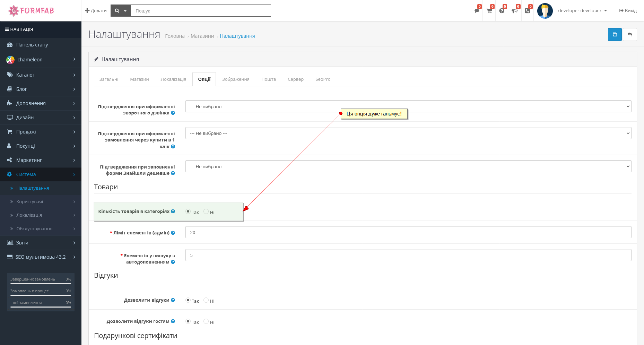Show help for Кількість товарів в категоріях
The height and width of the screenshot is (345, 644).
(x=173, y=212)
